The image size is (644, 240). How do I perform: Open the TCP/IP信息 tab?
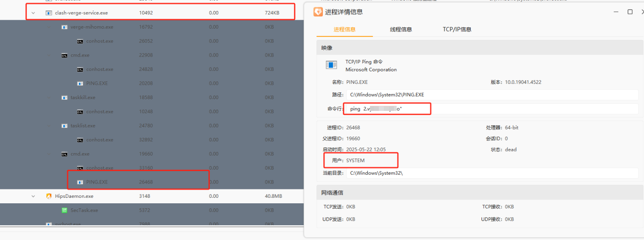click(457, 30)
